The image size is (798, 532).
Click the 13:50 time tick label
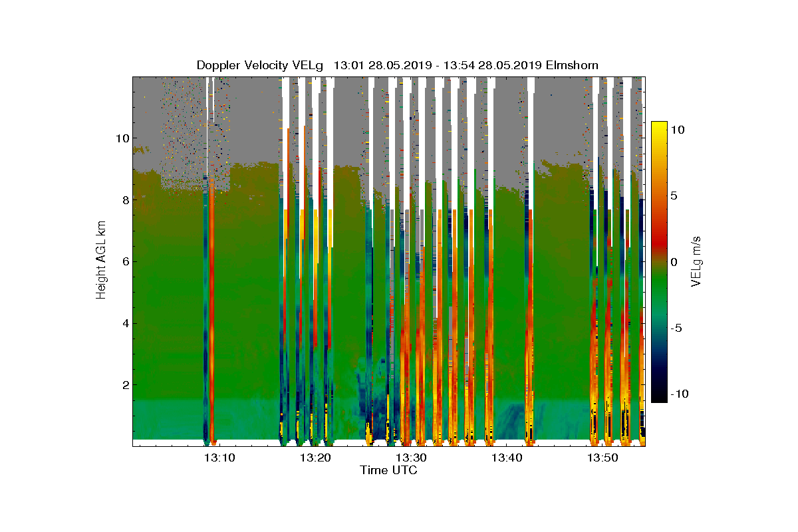603,458
